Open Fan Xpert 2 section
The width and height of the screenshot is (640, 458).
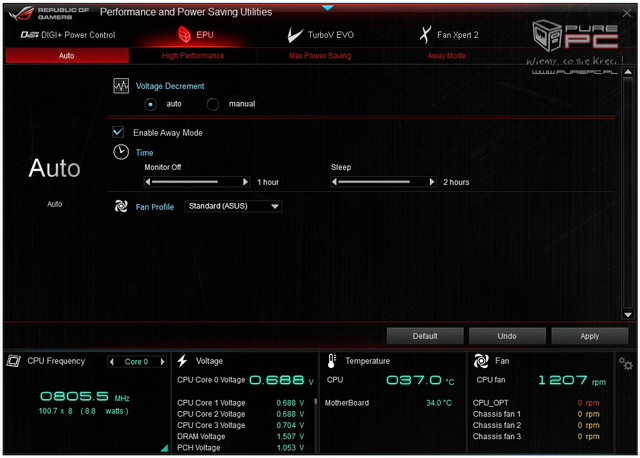pos(449,35)
